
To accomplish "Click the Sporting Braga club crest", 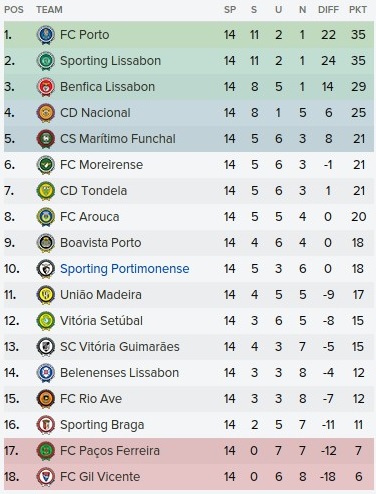I will (46, 425).
